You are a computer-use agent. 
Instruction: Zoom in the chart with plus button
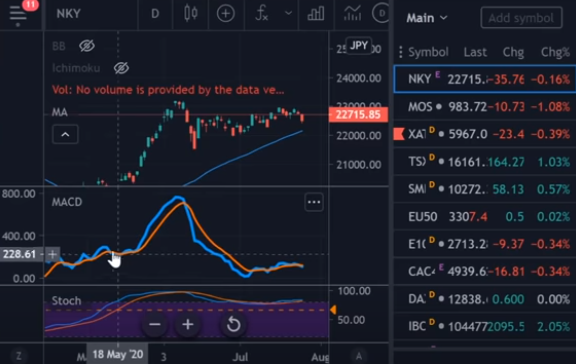(x=188, y=325)
